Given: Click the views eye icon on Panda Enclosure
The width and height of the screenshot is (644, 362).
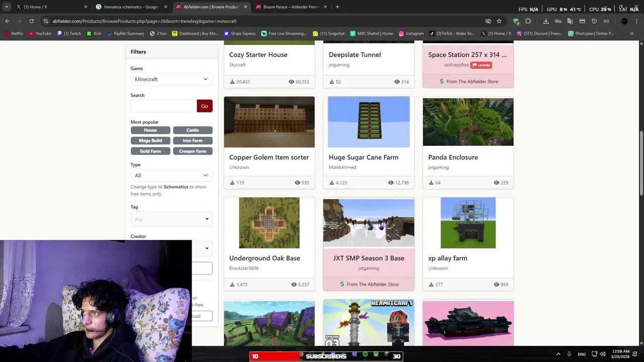Looking at the screenshot, I should click(497, 183).
